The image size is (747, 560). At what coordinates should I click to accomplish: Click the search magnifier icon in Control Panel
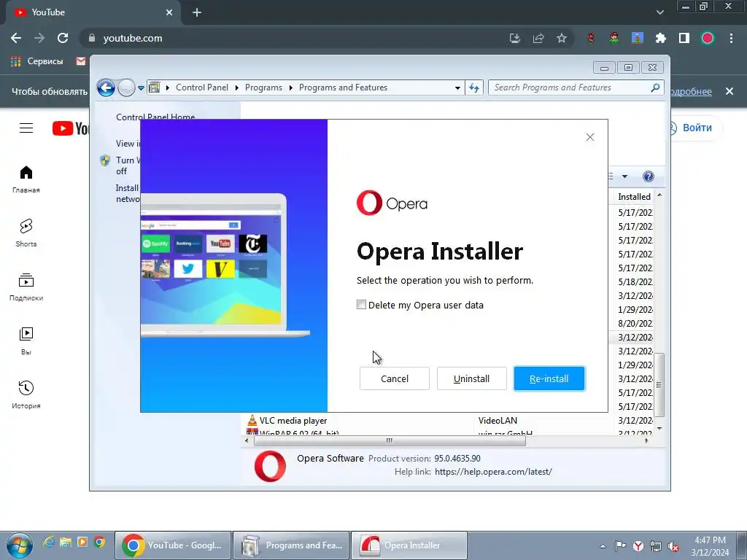coord(656,87)
